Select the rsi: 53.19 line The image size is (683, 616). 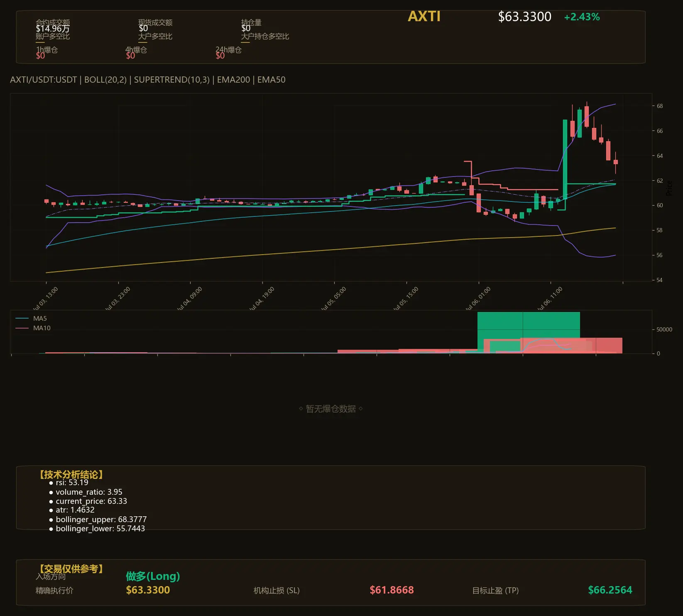[x=69, y=483]
